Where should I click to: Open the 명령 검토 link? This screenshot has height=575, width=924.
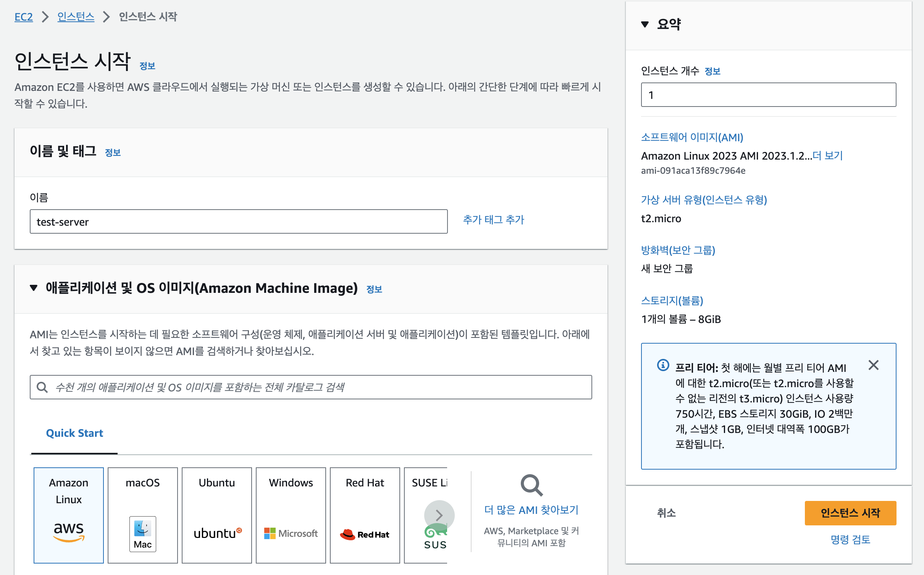[850, 539]
